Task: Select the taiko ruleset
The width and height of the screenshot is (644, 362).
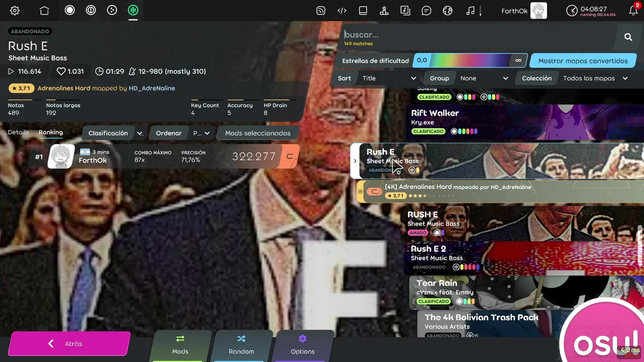Action: coord(91,11)
